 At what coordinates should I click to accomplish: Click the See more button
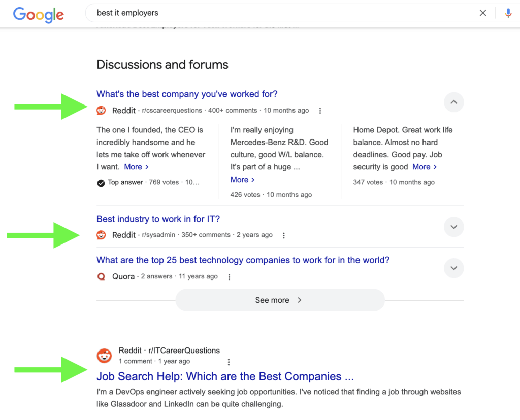(279, 300)
